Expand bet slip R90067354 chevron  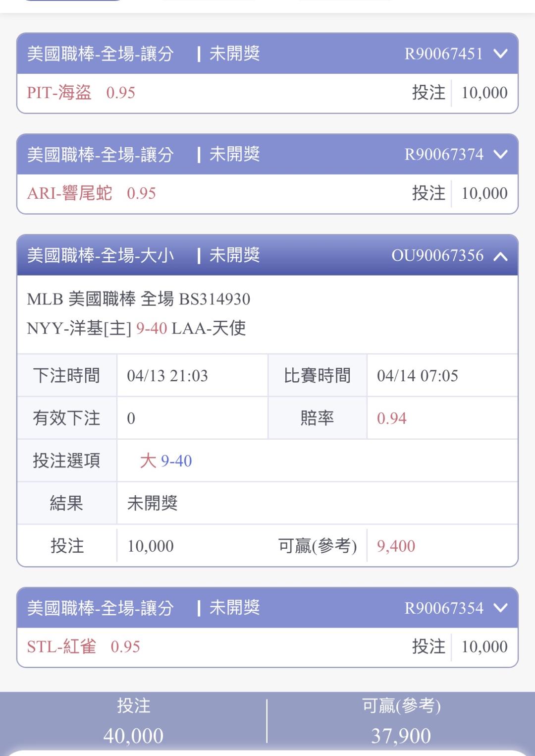[501, 608]
